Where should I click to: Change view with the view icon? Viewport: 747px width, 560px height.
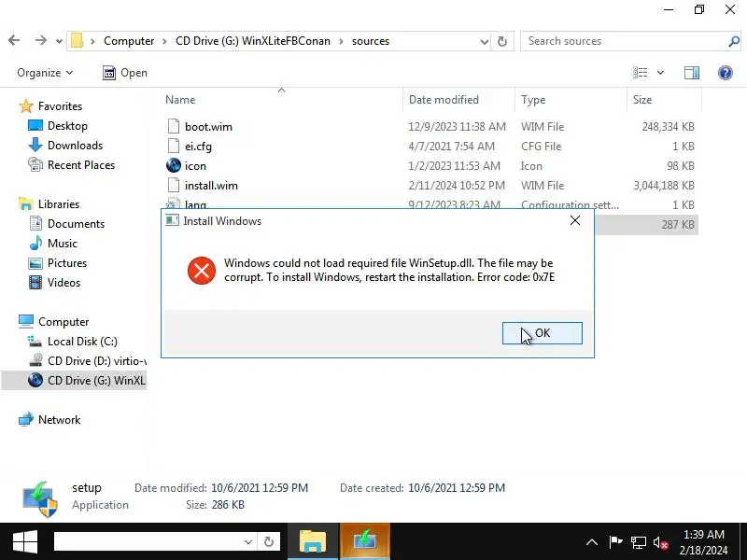(640, 73)
